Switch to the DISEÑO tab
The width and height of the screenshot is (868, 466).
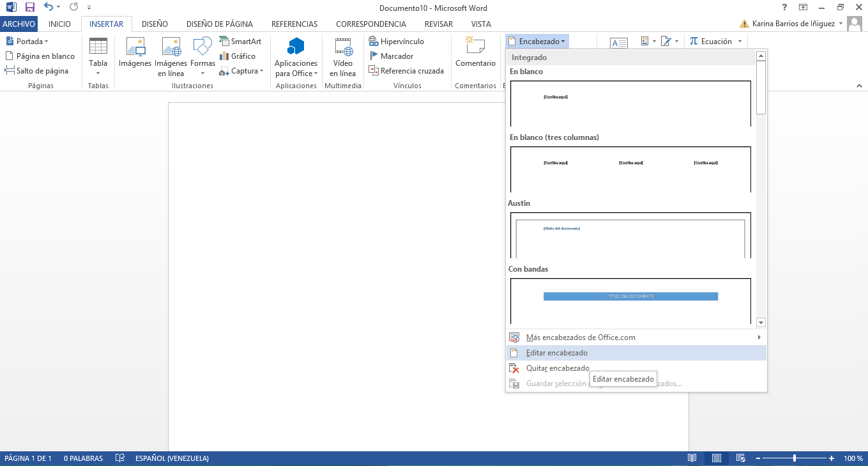155,24
